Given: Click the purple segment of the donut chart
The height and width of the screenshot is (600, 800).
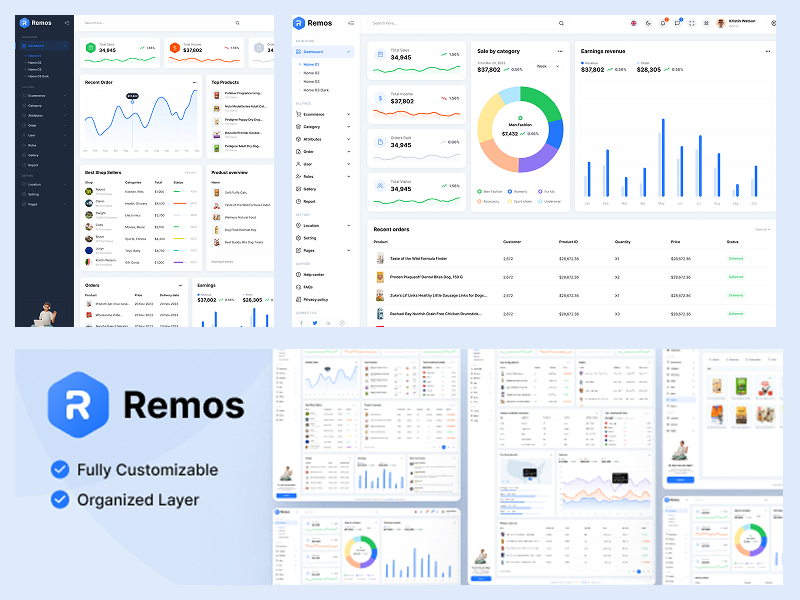Looking at the screenshot, I should (538, 160).
